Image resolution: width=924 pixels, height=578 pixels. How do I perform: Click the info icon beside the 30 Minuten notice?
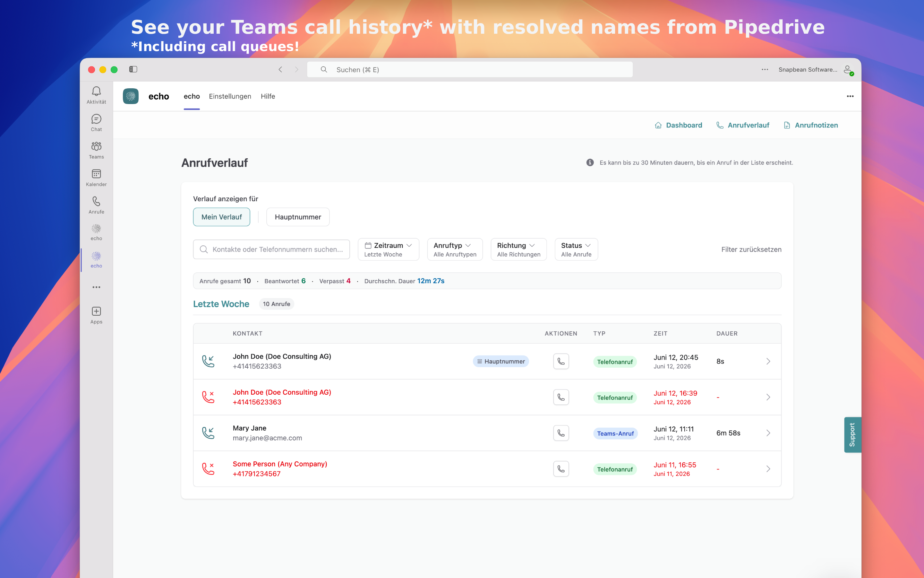590,162
